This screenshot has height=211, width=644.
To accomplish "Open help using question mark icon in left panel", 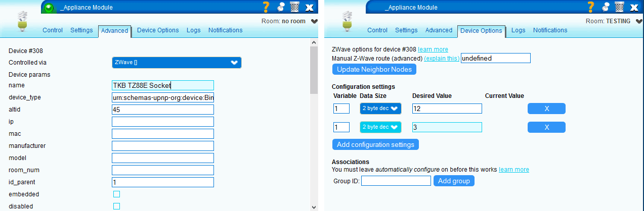I will click(x=266, y=7).
